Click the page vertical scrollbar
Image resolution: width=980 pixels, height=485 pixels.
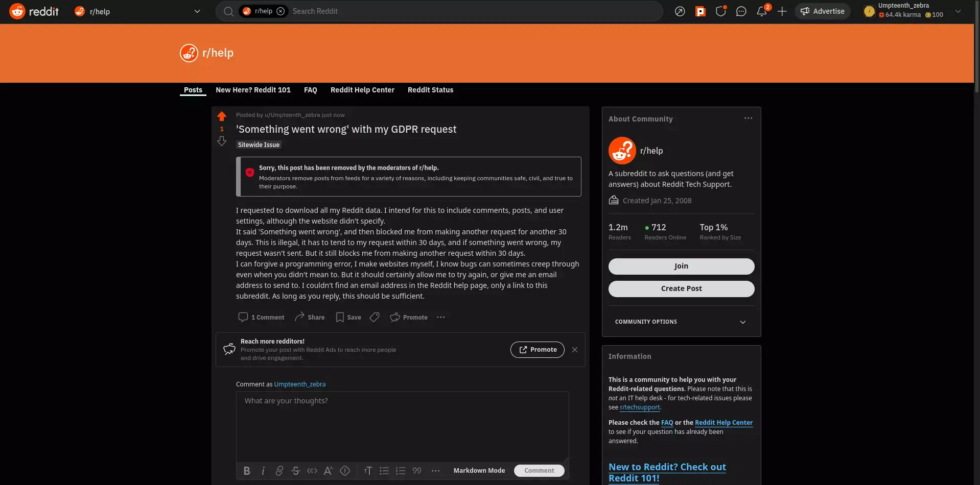pos(977,46)
